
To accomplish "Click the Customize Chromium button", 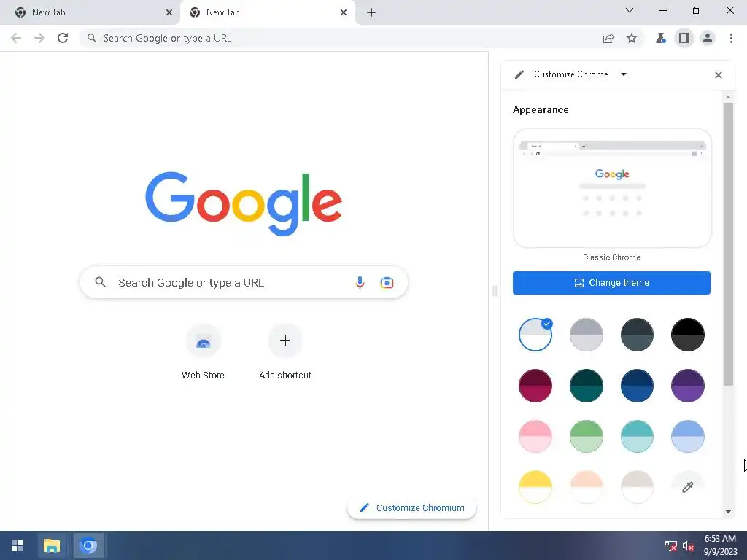I will coord(412,507).
